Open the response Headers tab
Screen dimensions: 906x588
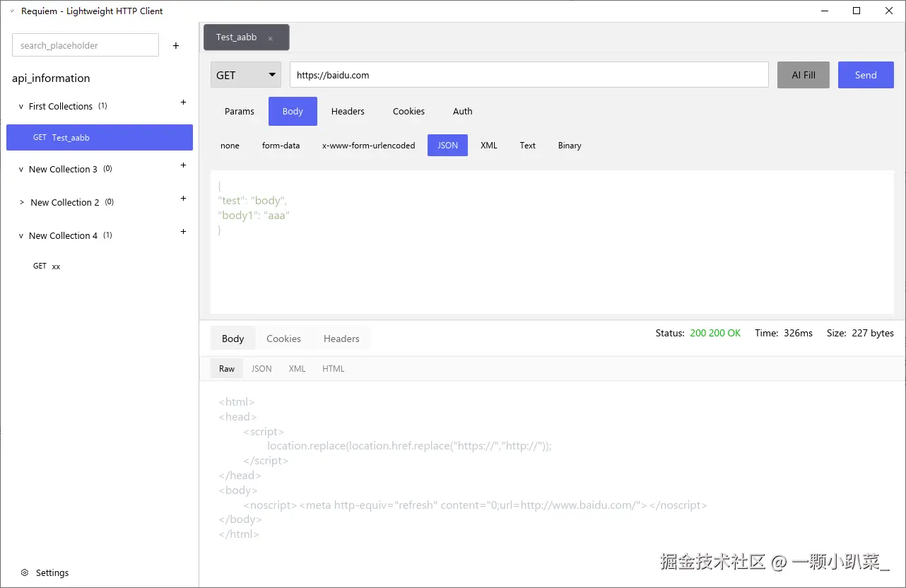pyautogui.click(x=341, y=339)
